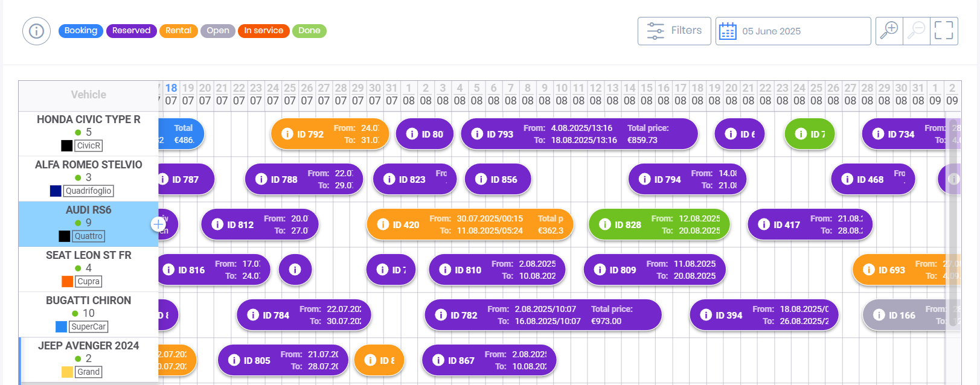Toggle the In service status tag
This screenshot has width=980, height=385.
263,31
